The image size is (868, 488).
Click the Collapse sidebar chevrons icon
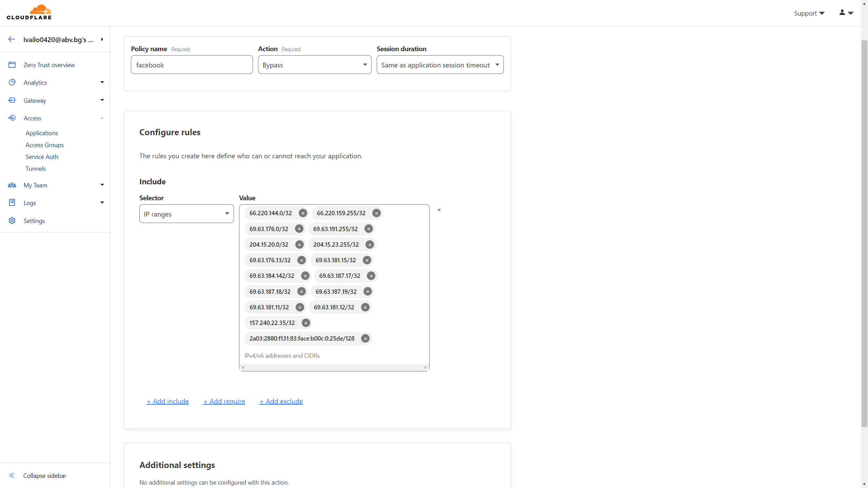click(12, 475)
